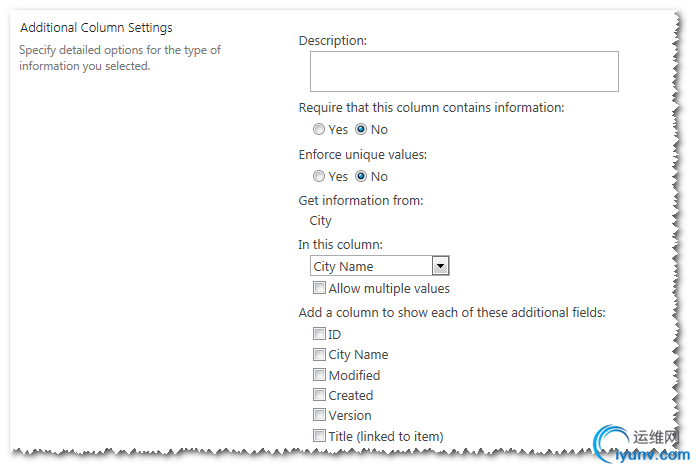Click the City list name text
This screenshot has height=471, width=696.
320,221
